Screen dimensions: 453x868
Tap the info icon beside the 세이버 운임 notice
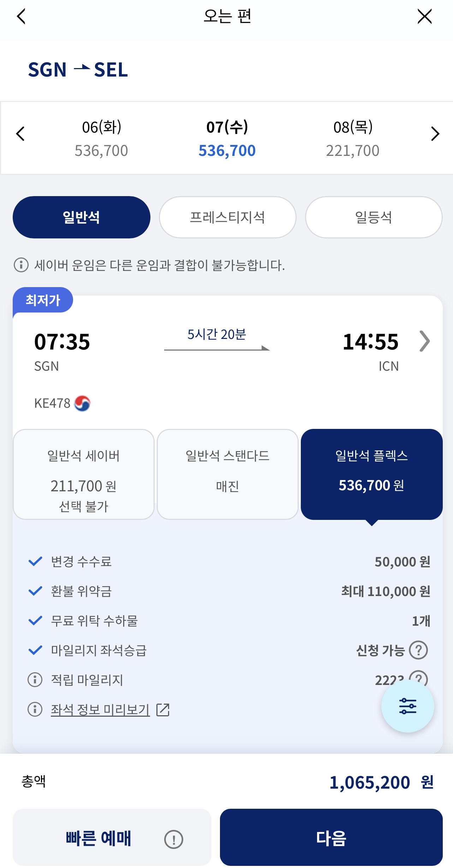[x=21, y=265]
